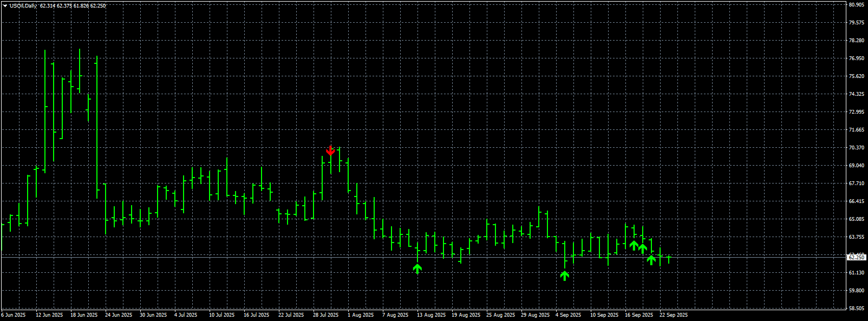The height and width of the screenshot is (321, 868).
Task: Select green up arrow above 4 Sep 2025
Action: (x=565, y=276)
